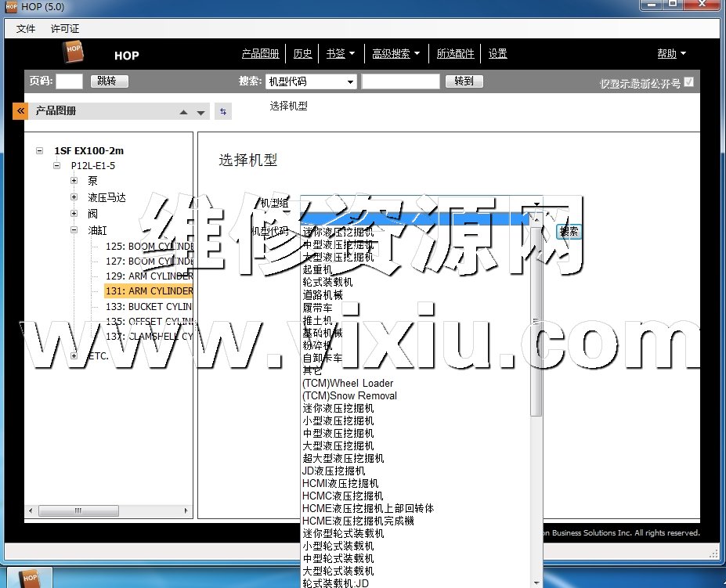
Task: Click the 页码 page number input field
Action: (69, 81)
